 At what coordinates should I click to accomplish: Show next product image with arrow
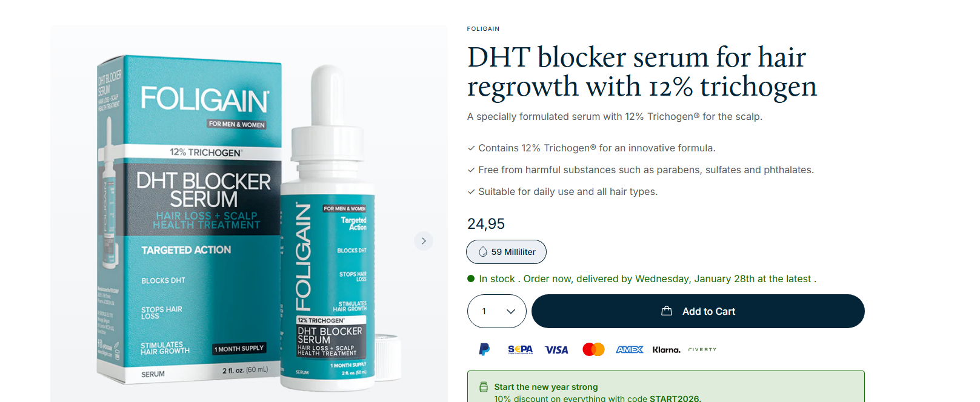pos(424,241)
